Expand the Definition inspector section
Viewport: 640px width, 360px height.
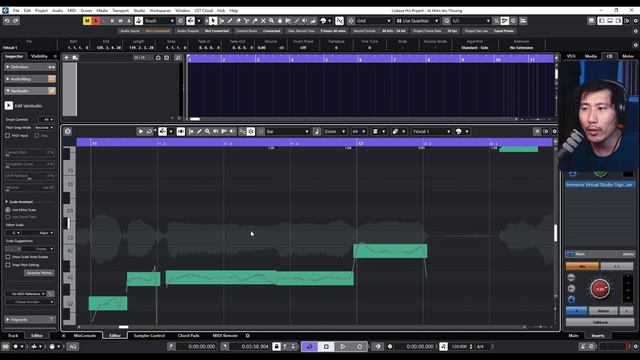[29, 67]
